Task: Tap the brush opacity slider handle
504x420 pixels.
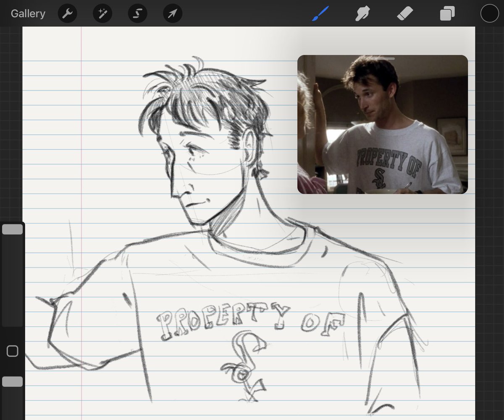Action: pos(13,381)
